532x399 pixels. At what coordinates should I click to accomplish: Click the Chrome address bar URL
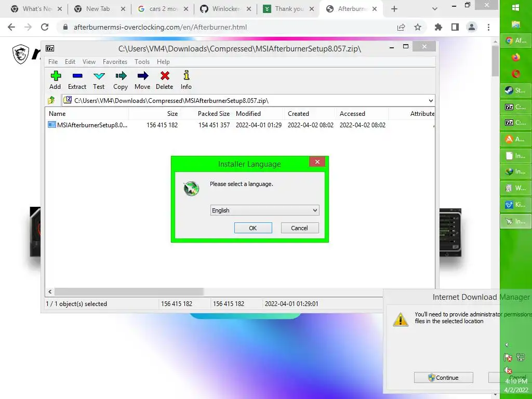tap(160, 27)
